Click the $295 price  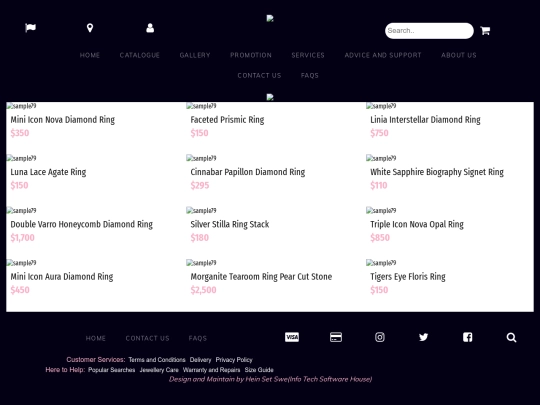(x=200, y=185)
